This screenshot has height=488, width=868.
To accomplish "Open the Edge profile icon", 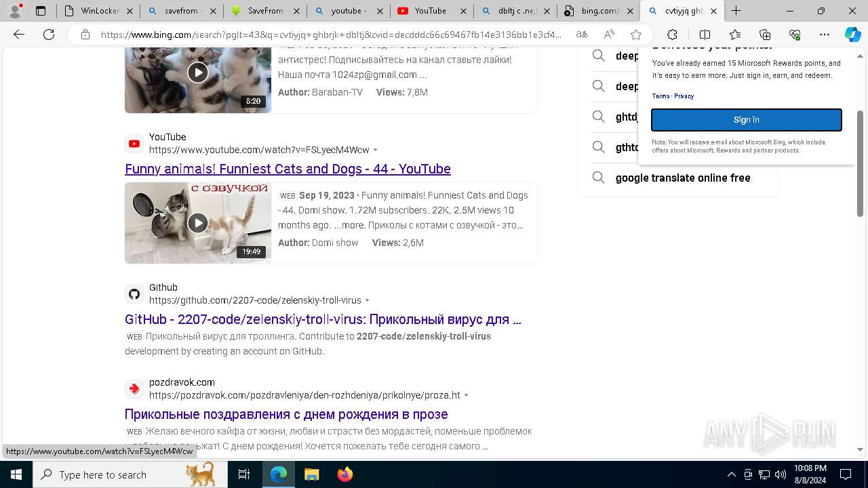I will 15,11.
